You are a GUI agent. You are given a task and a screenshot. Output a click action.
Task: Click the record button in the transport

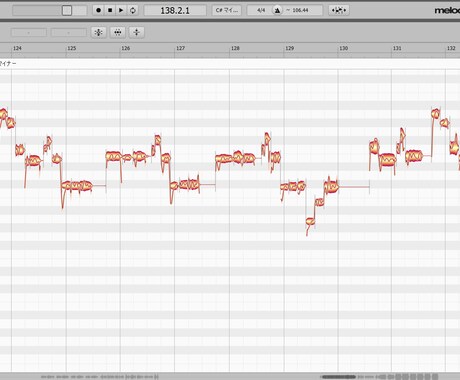[98, 10]
